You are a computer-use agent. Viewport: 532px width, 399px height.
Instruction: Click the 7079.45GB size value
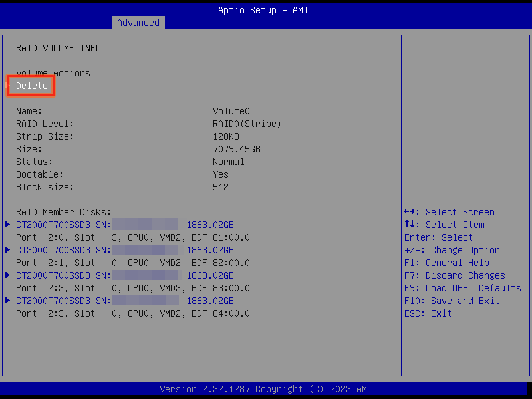click(237, 149)
